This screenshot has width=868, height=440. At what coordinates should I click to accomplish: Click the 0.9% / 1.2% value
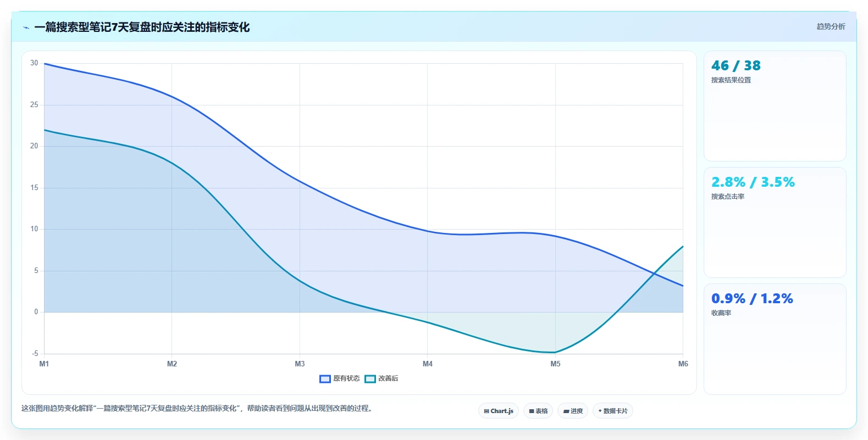coord(752,299)
